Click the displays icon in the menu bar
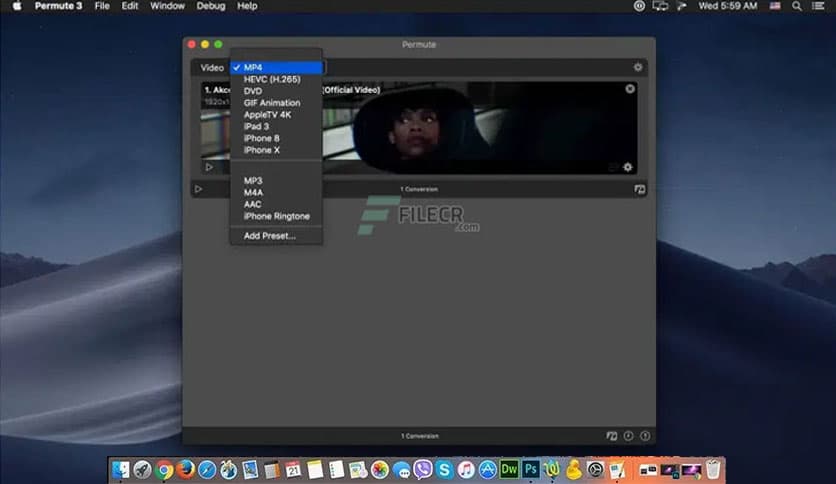 pos(660,6)
